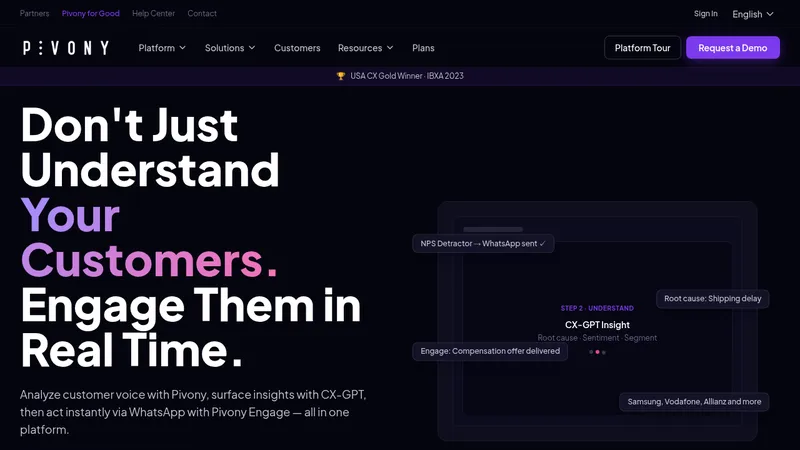Click USA CX Gold Winner banner text
Image resolution: width=800 pixels, height=450 pixels.
(x=407, y=76)
